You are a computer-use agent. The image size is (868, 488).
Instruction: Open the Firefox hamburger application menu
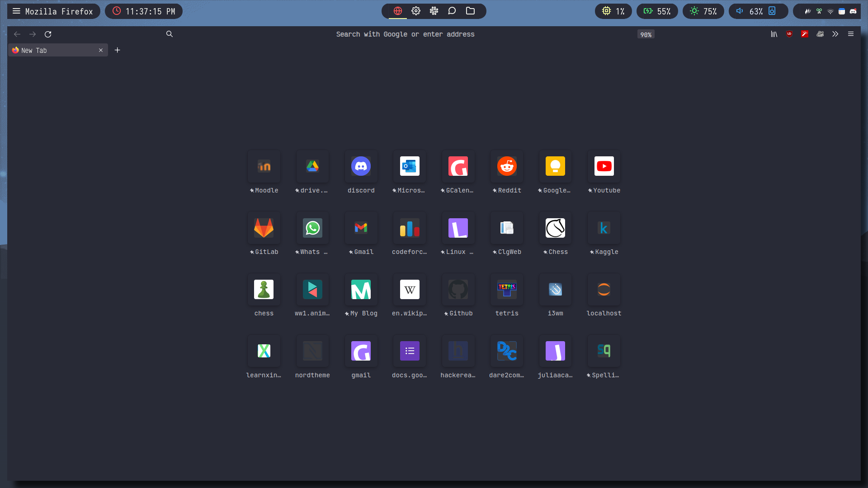point(850,34)
